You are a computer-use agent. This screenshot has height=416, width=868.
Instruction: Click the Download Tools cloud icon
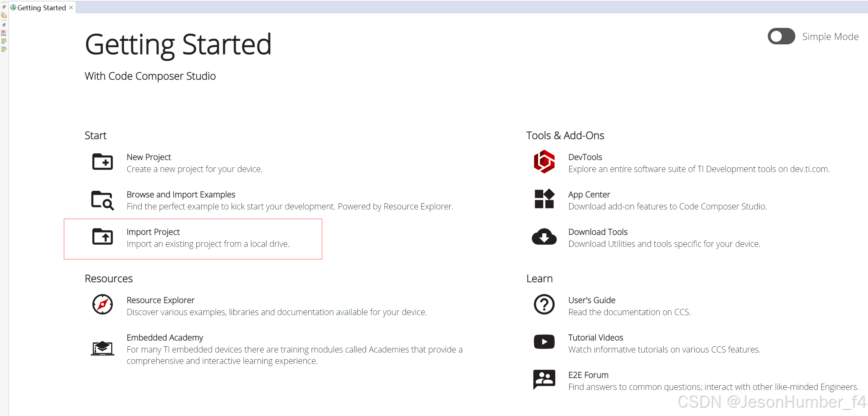tap(544, 237)
